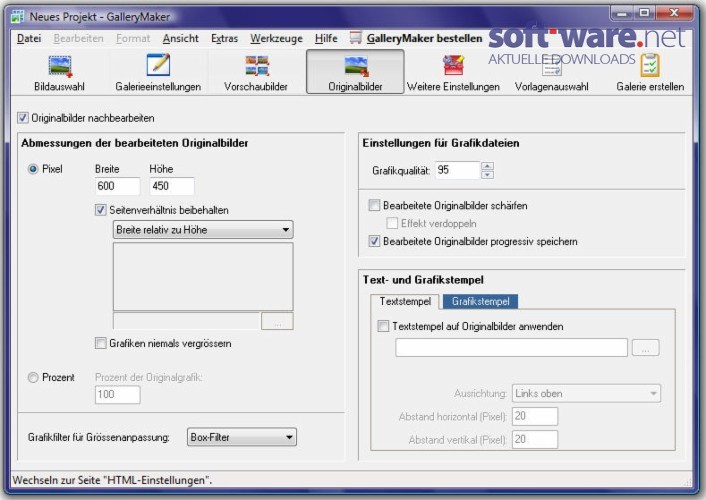Screen dimensions: 706x500
Task: Enable Textstempel auf Originalbilder anwenden
Action: pos(383,326)
